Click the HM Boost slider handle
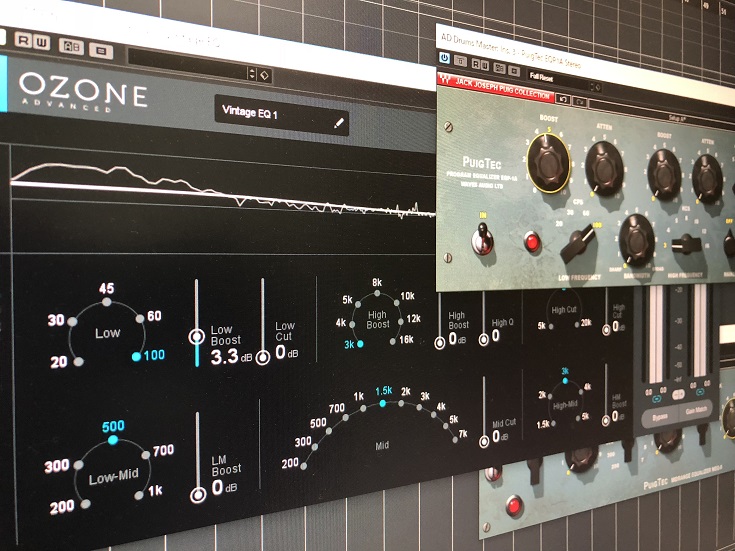 (606, 421)
